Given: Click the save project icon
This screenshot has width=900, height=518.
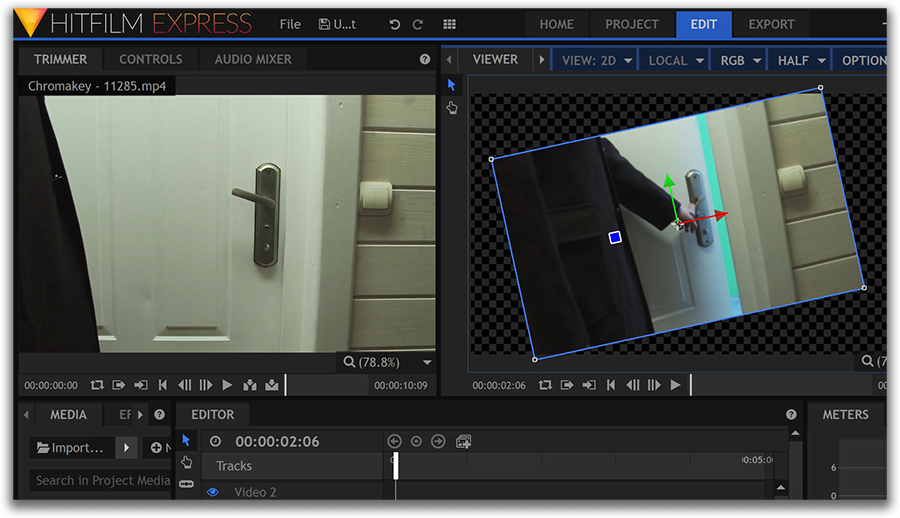Looking at the screenshot, I should (x=324, y=24).
